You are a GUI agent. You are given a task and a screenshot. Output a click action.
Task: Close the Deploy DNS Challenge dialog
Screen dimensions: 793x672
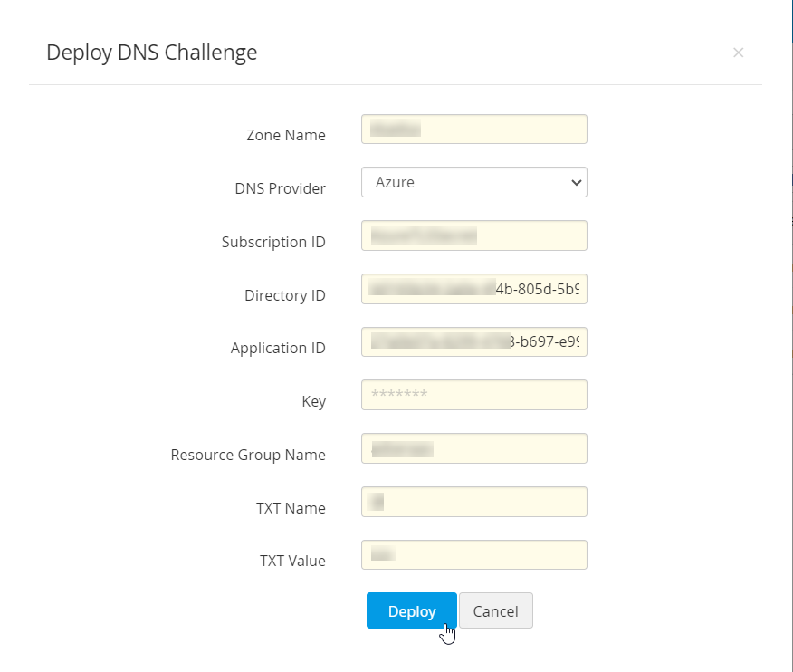[738, 53]
